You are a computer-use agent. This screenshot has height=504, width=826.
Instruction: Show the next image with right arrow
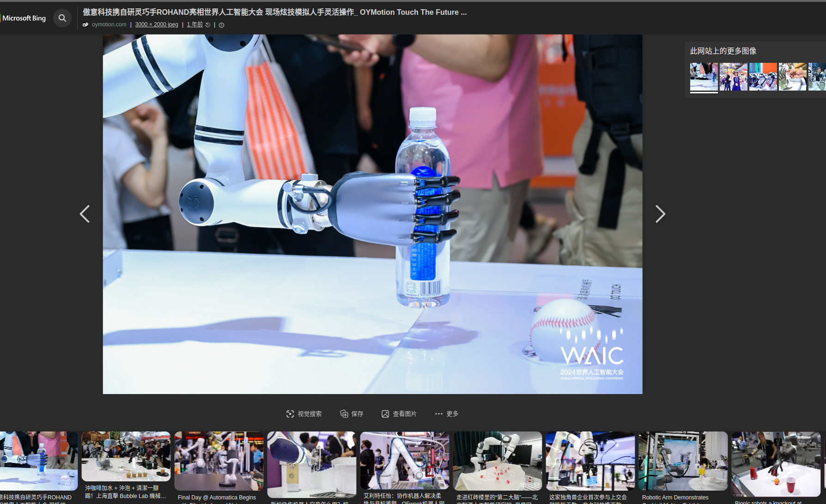[x=660, y=214]
